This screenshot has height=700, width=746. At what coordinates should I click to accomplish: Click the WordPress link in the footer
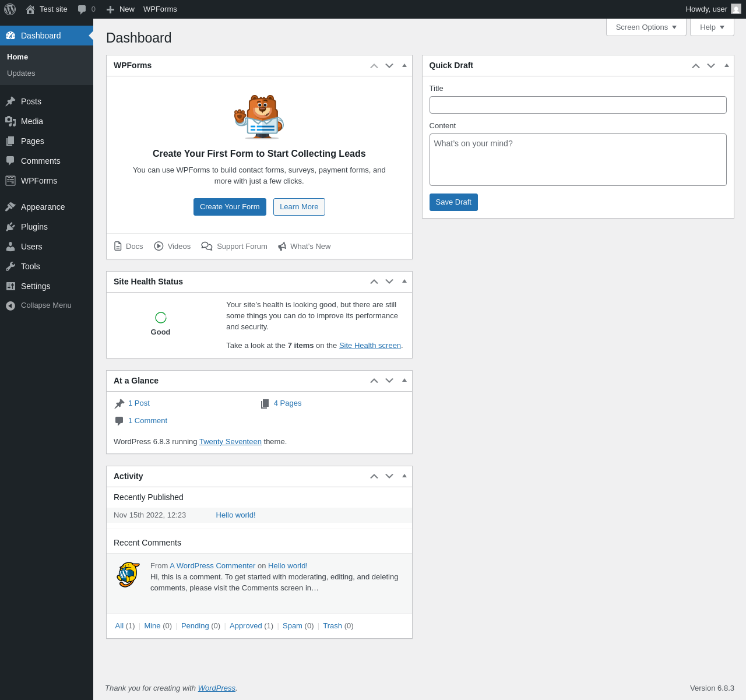[217, 688]
